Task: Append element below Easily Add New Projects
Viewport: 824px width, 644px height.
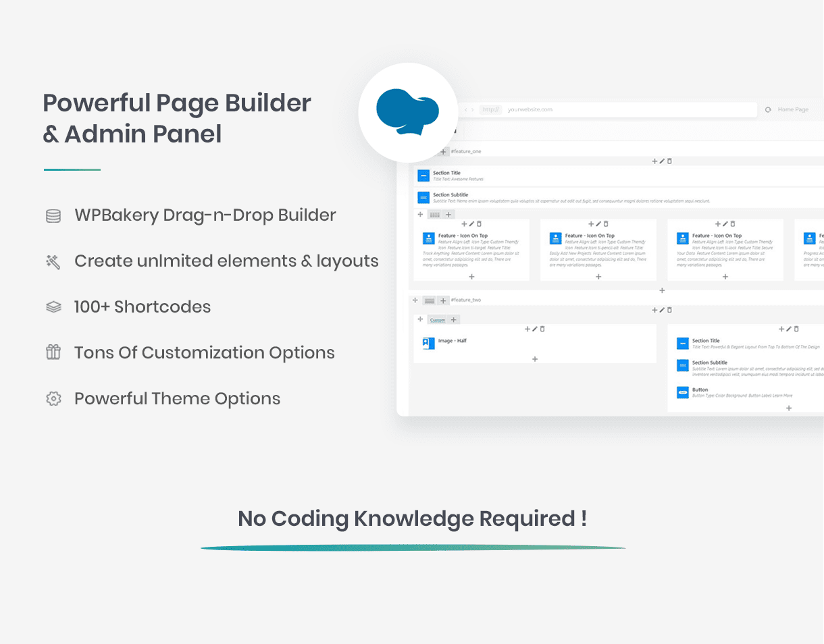Action: [598, 277]
